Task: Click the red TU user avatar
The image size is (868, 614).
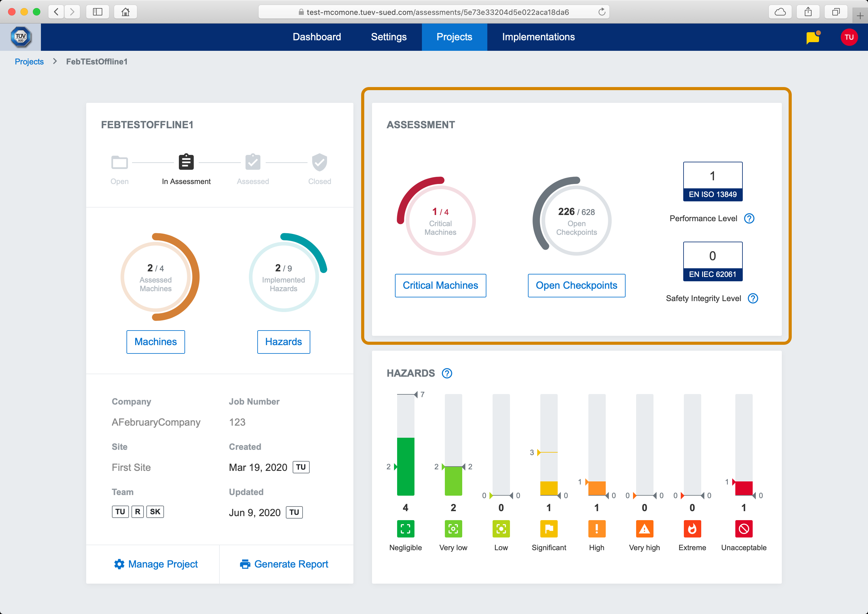Action: point(849,37)
